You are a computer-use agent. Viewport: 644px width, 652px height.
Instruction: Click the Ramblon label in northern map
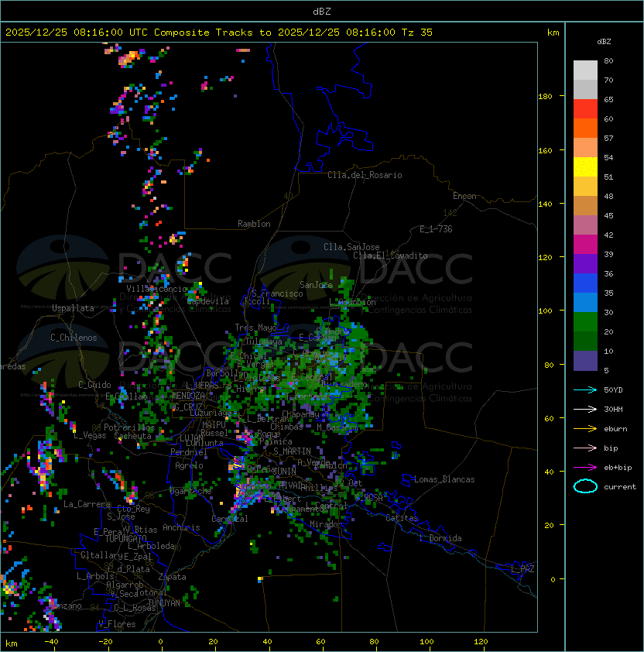point(254,224)
